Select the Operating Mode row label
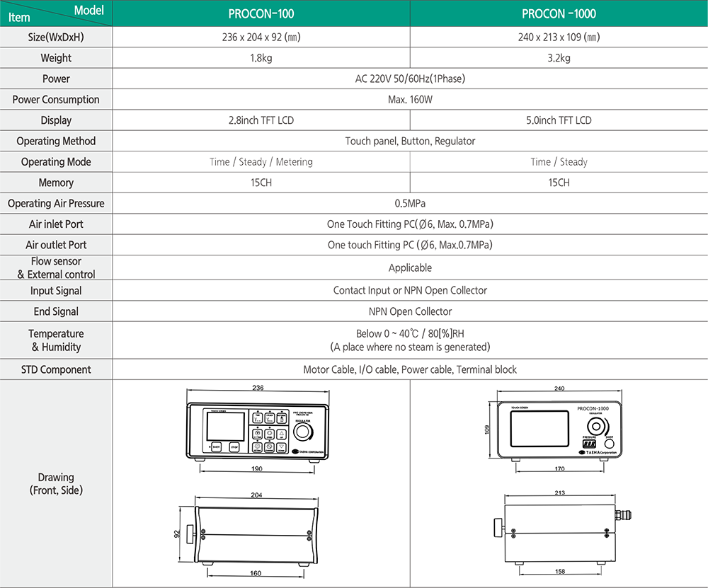Image resolution: width=708 pixels, height=588 pixels. pos(56,162)
